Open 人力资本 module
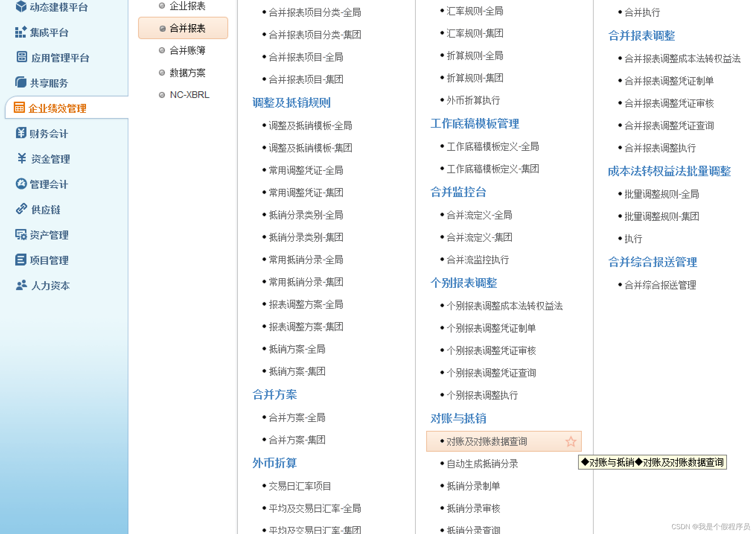 click(x=51, y=286)
